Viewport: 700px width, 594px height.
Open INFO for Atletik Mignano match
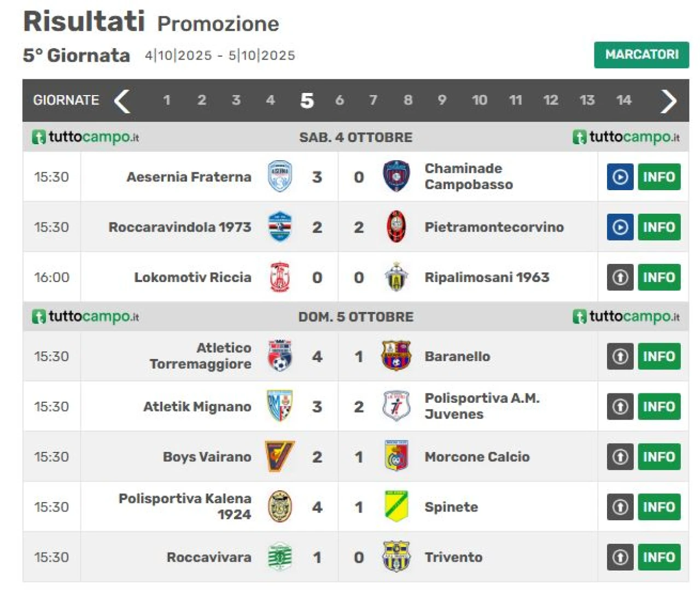click(659, 406)
